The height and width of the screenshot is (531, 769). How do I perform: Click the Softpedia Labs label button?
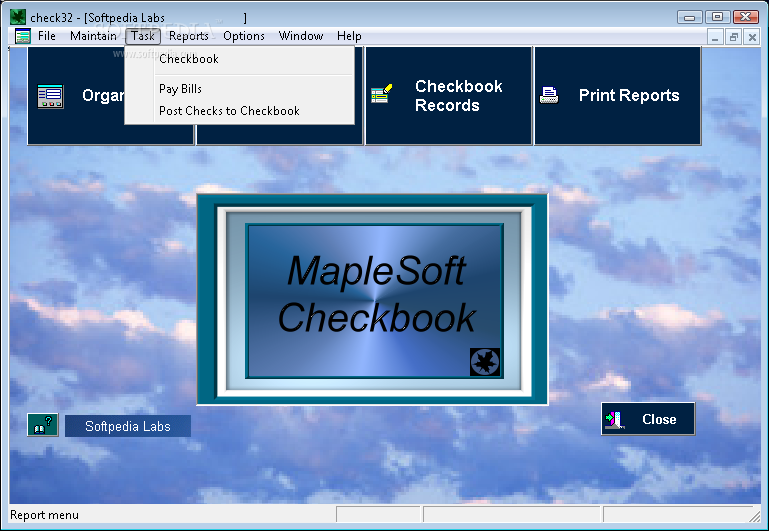pos(128,426)
